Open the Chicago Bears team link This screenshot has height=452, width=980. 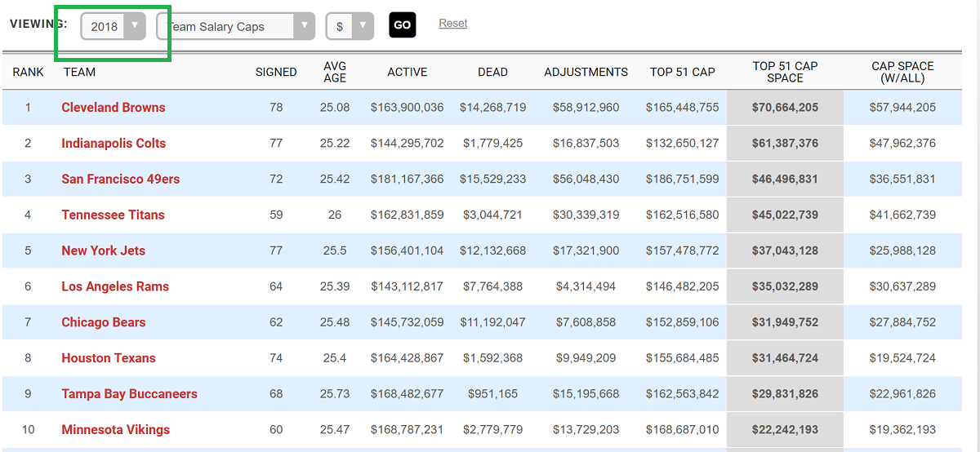click(104, 322)
